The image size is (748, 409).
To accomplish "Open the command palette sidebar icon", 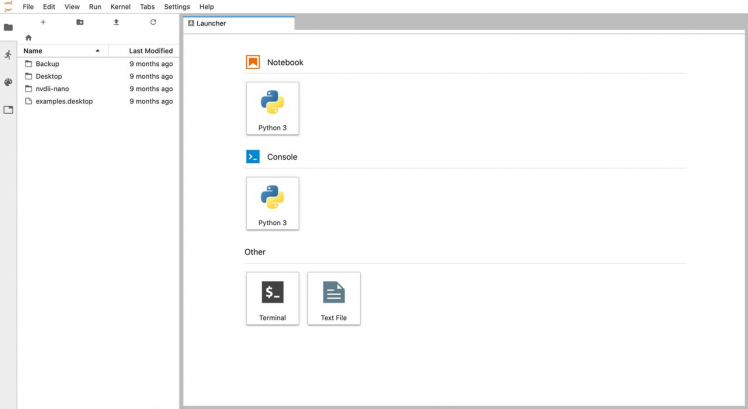I will coord(8,82).
